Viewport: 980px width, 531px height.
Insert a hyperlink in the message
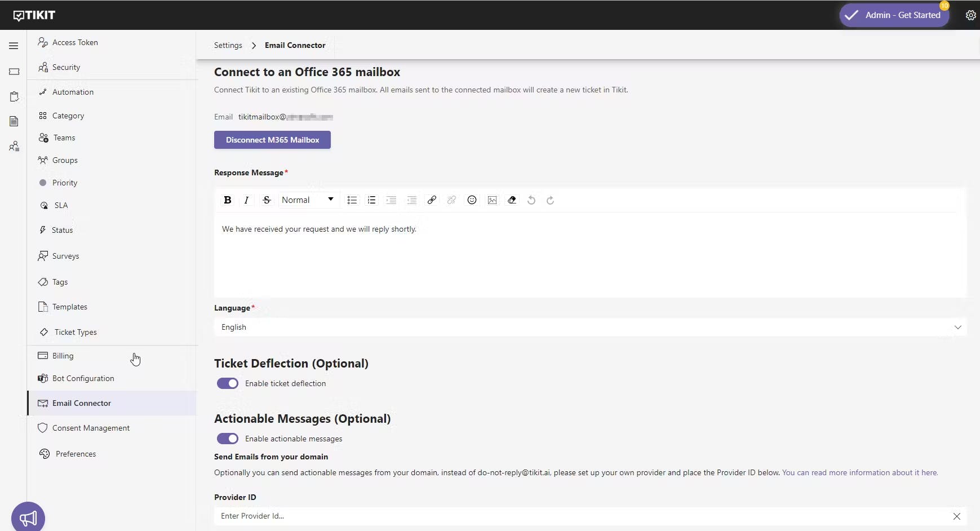(432, 200)
